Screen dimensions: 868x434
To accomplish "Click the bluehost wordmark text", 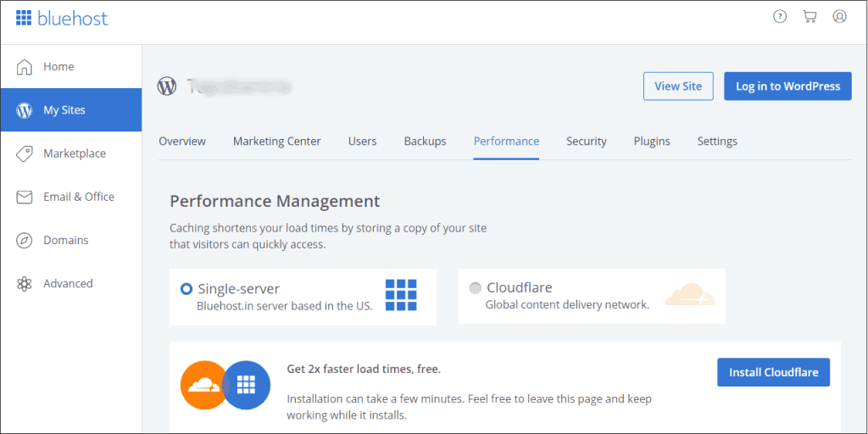I will [x=73, y=19].
